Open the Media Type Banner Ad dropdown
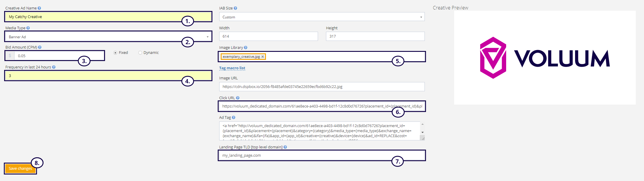Image resolution: width=644 pixels, height=181 pixels. coord(108,37)
